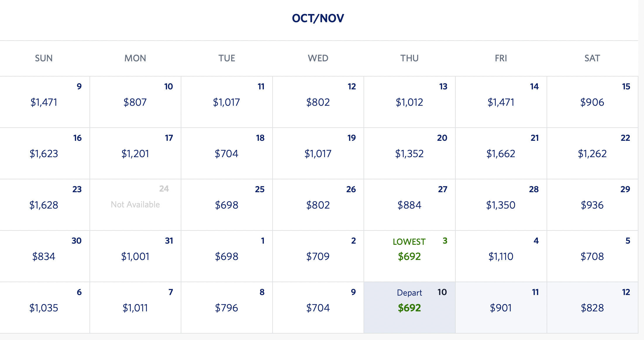This screenshot has height=340, width=644.
Task: Pick the $1,262 fare on Saturday the 22nd
Action: pos(592,154)
